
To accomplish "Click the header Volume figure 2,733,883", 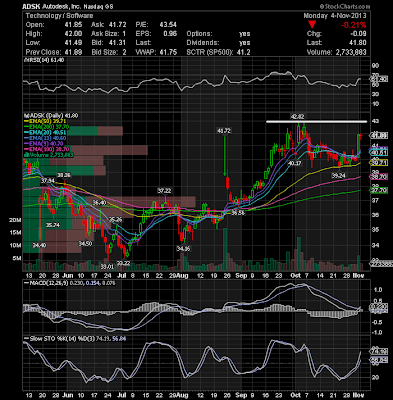I will (x=351, y=52).
